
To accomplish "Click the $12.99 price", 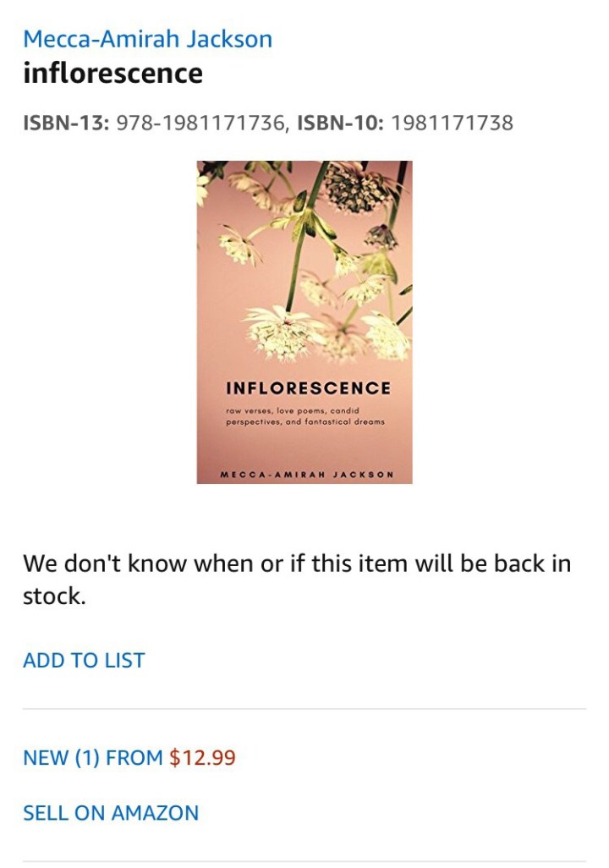I will (x=203, y=757).
